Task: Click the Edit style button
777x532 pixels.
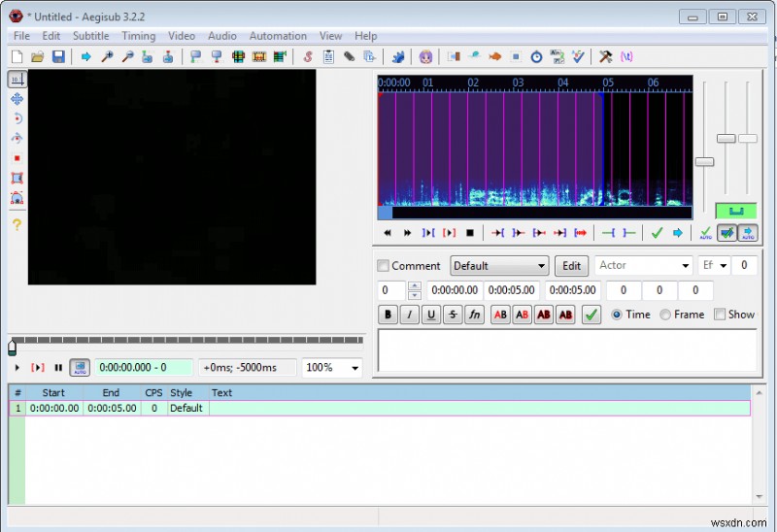Action: coord(572,266)
